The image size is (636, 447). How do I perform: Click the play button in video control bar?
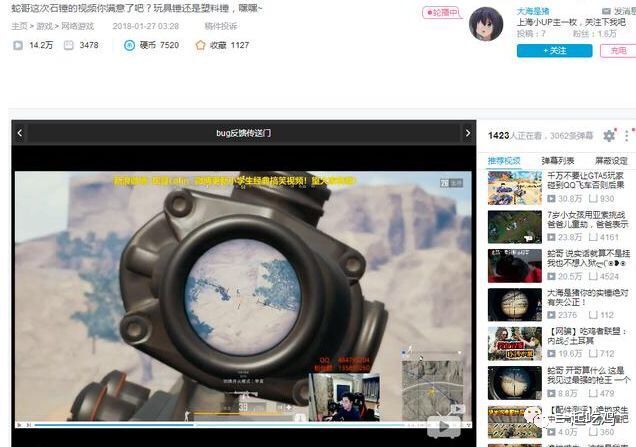(x=19, y=425)
